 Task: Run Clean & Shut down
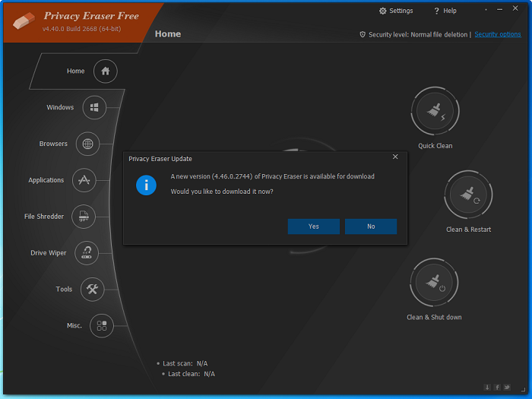click(x=434, y=282)
